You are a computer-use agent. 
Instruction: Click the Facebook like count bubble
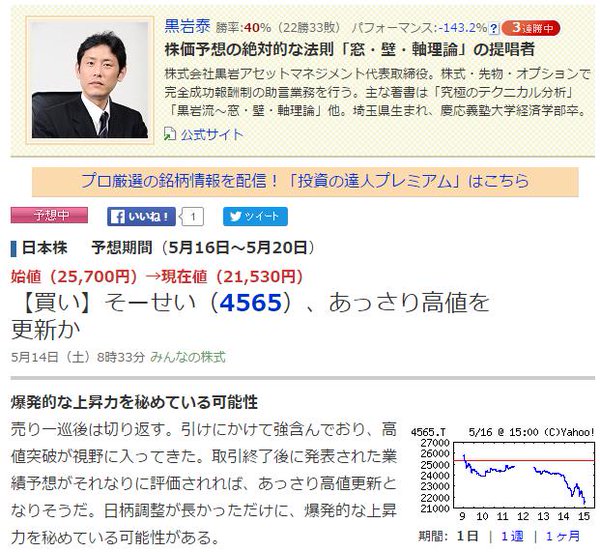tap(192, 217)
